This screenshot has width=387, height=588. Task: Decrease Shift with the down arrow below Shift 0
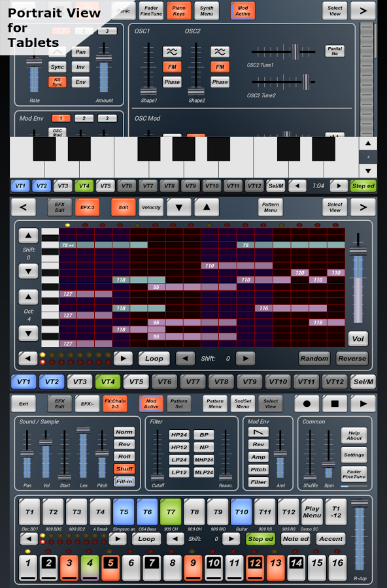29,270
